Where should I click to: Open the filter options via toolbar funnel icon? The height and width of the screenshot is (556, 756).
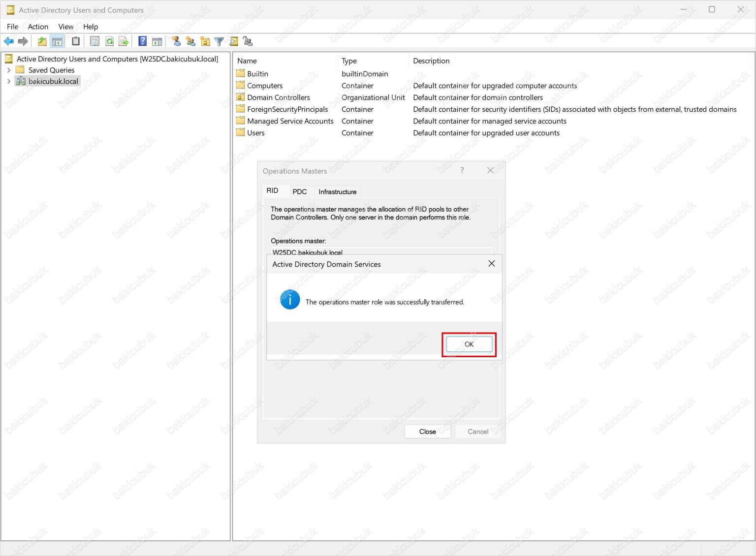pos(219,41)
